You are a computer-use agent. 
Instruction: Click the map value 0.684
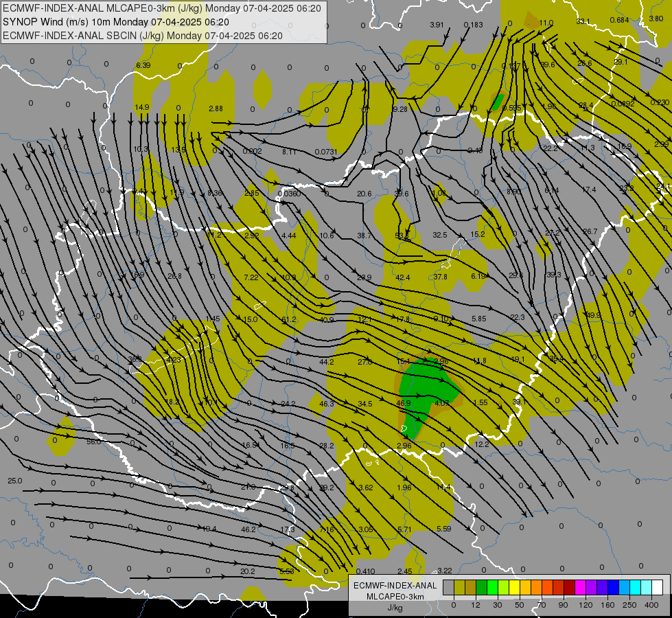(x=619, y=20)
